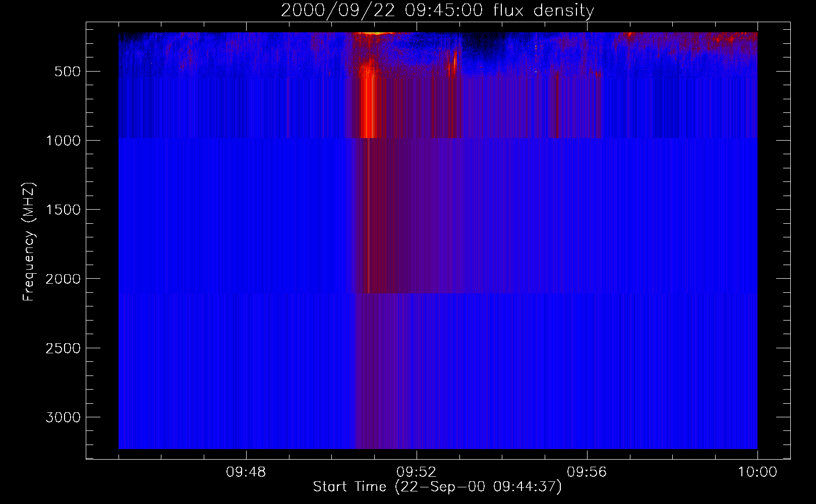The image size is (816, 504).
Task: Click the thin white vertical line in spectrogram
Action: click(x=369, y=216)
